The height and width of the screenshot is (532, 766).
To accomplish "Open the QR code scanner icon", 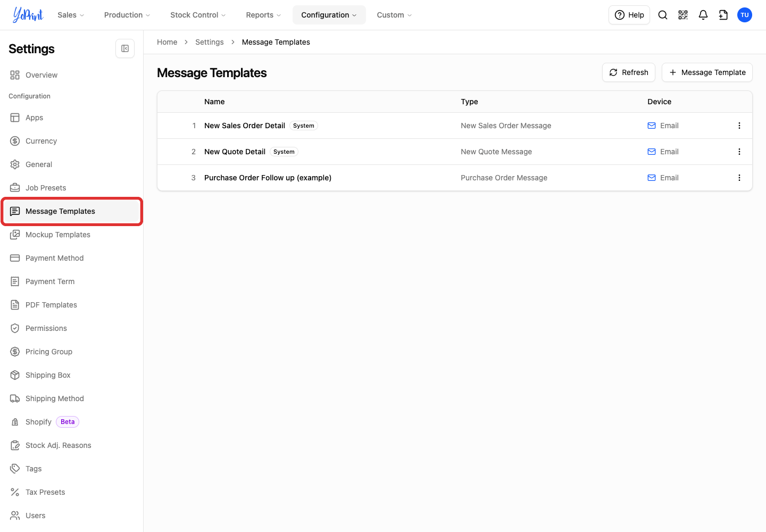I will 683,15.
